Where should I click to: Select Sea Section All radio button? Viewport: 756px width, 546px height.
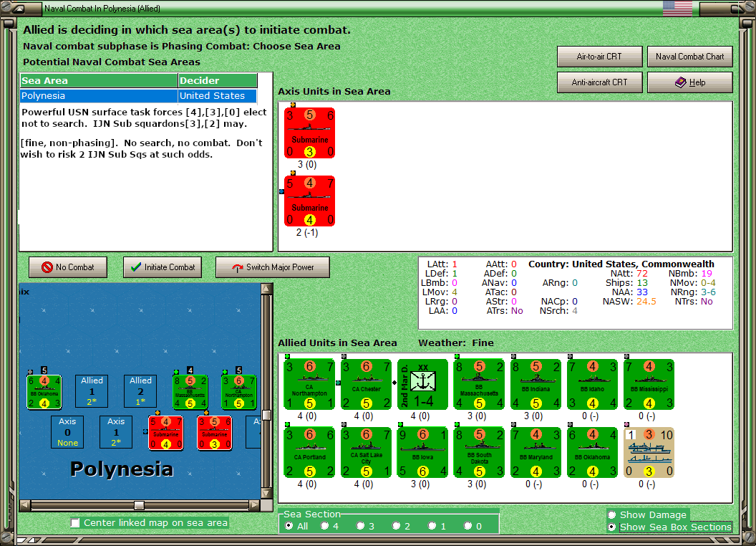point(289,526)
